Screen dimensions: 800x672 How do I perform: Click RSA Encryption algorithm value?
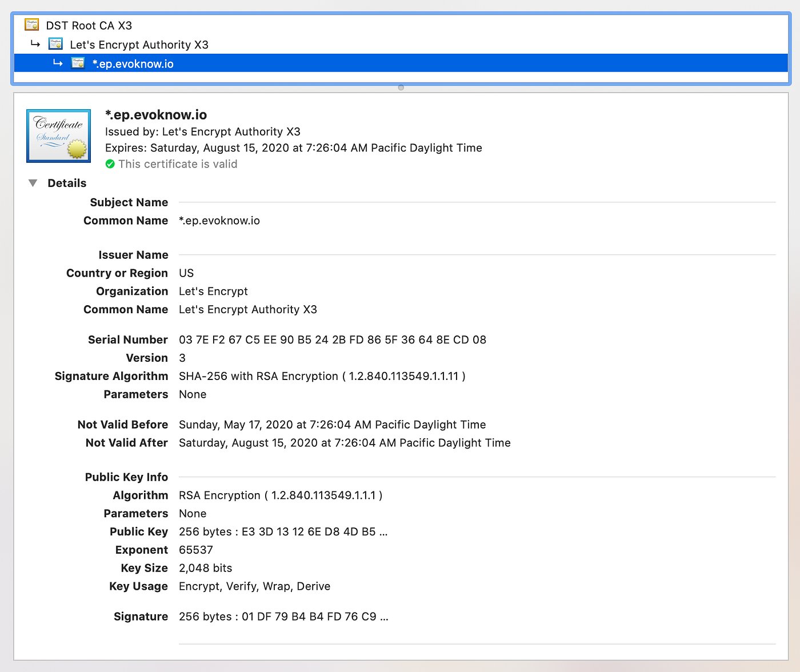pos(281,495)
